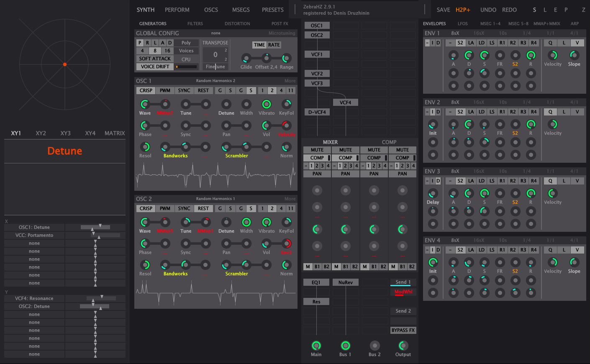The height and width of the screenshot is (364, 590).
Task: Turn the OSC 2 Width knob
Action: [x=246, y=222]
